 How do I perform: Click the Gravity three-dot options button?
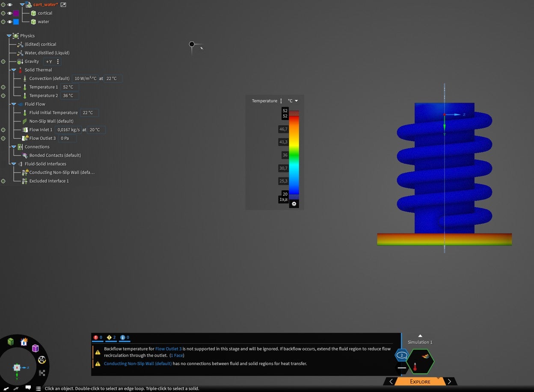pyautogui.click(x=58, y=62)
